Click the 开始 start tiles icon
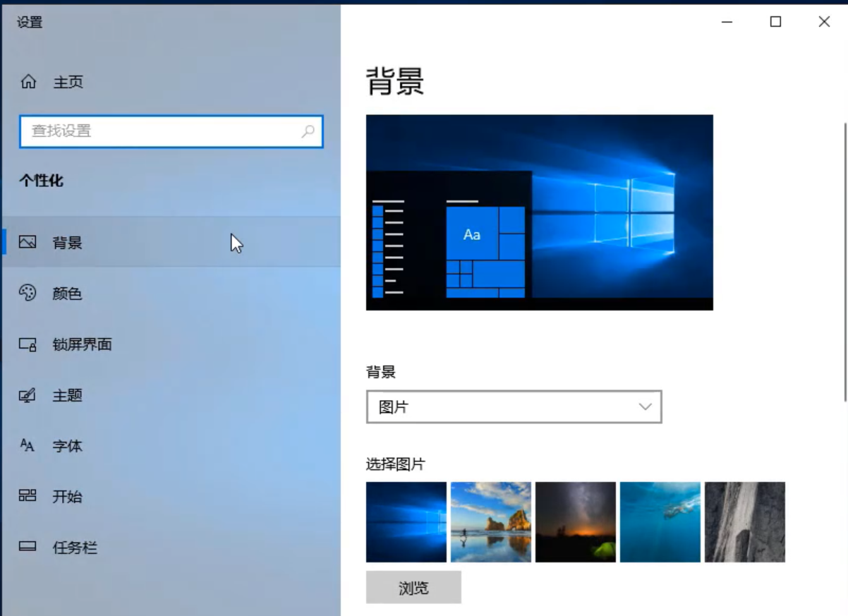 pyautogui.click(x=28, y=496)
